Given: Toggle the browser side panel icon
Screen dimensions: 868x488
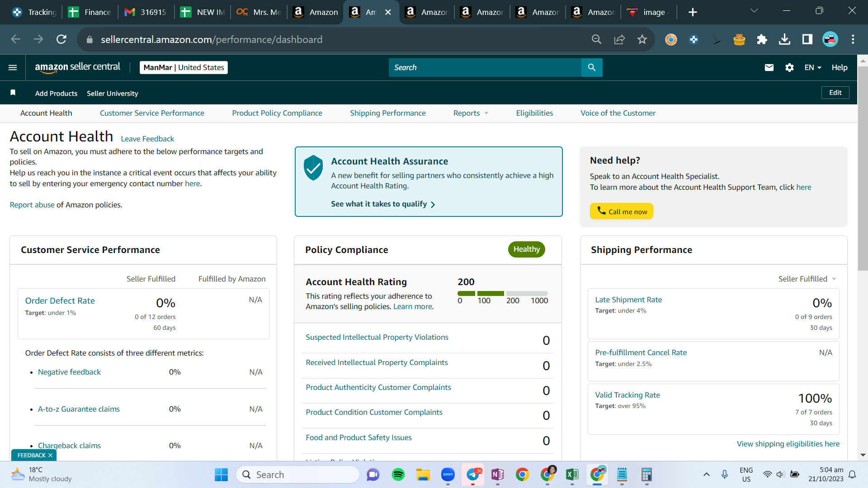Looking at the screenshot, I should click(807, 39).
